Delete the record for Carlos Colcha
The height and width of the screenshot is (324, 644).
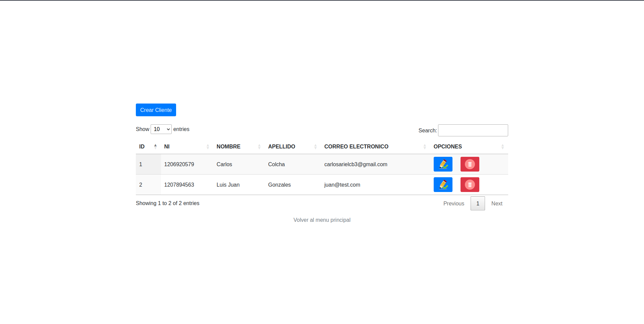point(470,164)
